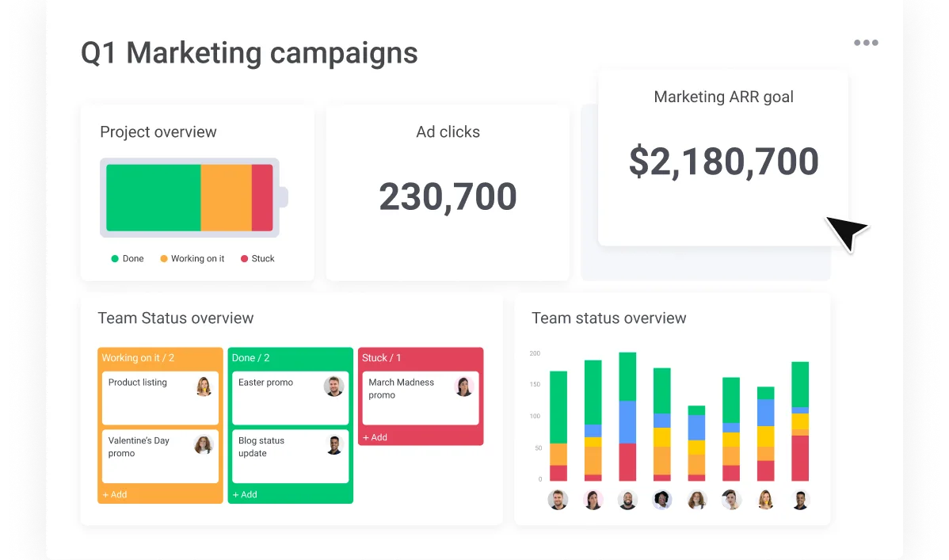Select first team member avatar under bar chart
The image size is (949, 560).
(x=558, y=500)
